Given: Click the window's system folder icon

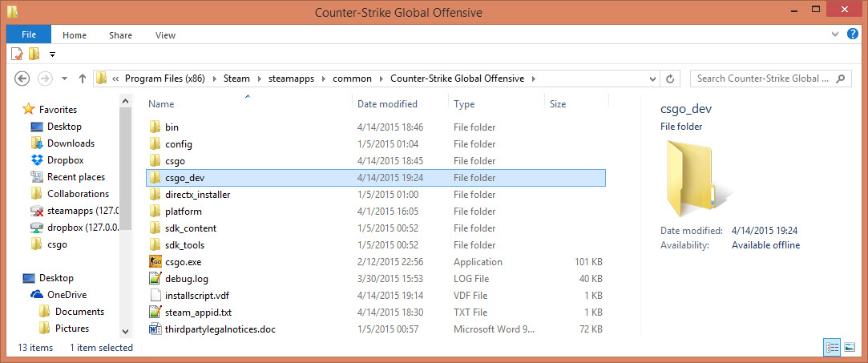Looking at the screenshot, I should pos(12,12).
